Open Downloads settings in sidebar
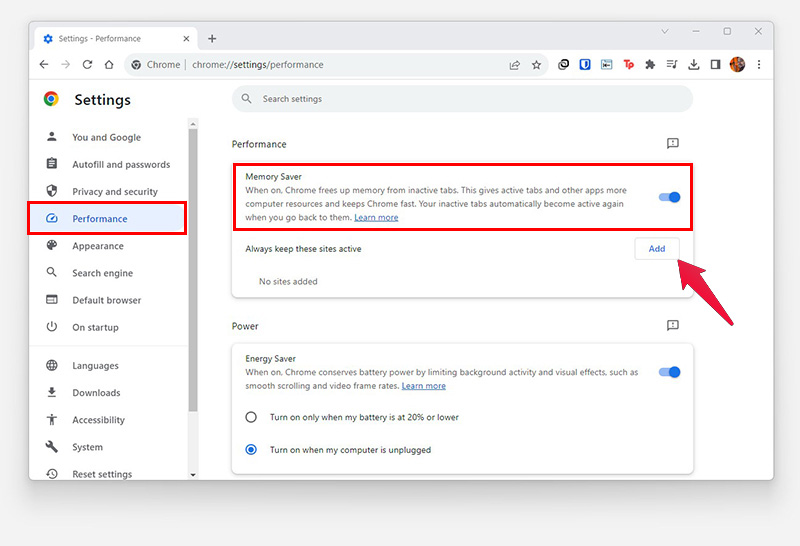 pos(108,392)
